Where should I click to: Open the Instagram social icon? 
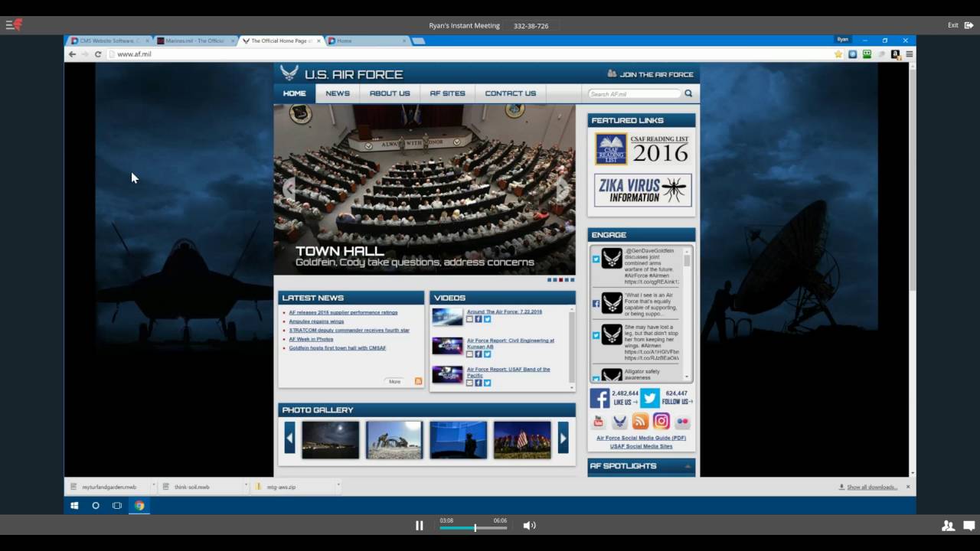(x=661, y=422)
